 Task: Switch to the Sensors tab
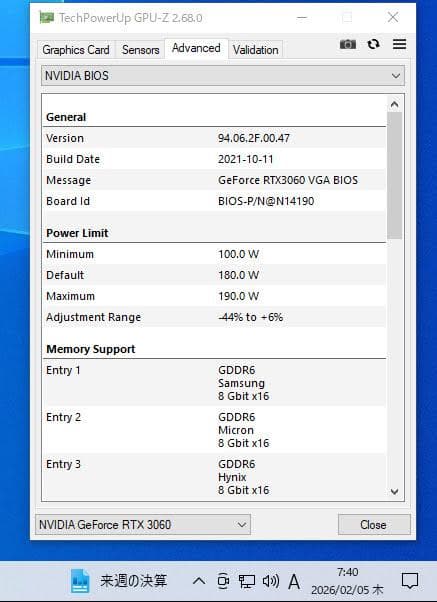pyautogui.click(x=141, y=50)
